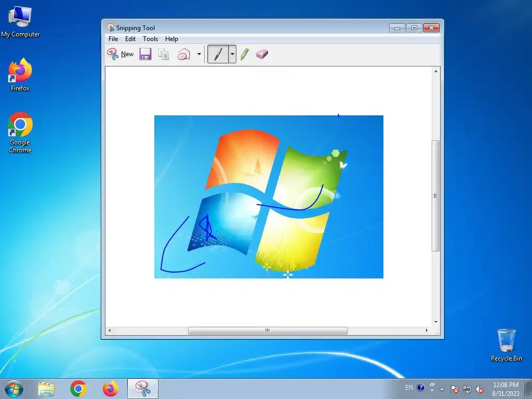Click the blue Help tray icon
The height and width of the screenshot is (399, 532).
[421, 388]
